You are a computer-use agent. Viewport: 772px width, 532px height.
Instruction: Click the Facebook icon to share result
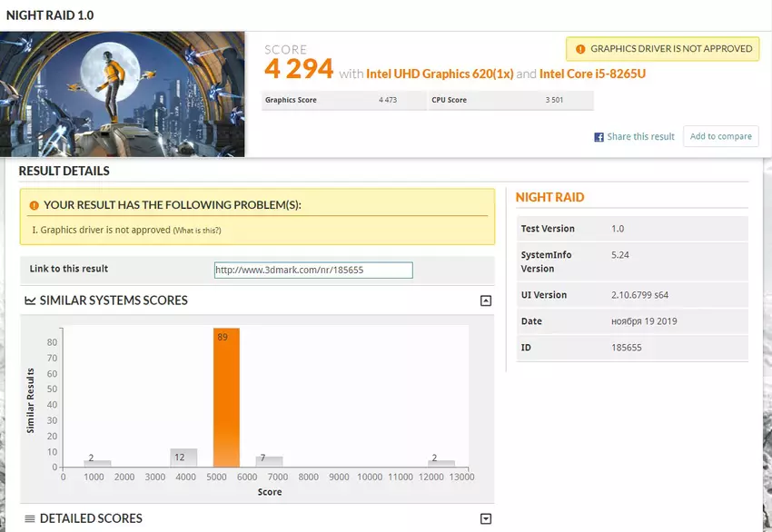tap(599, 137)
